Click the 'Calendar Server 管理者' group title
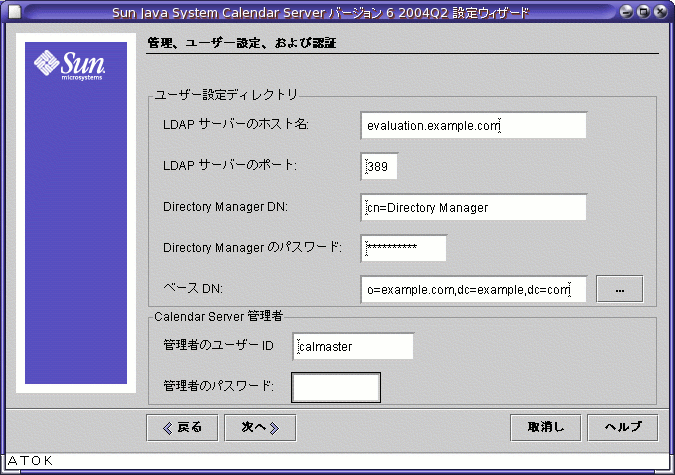 [218, 316]
